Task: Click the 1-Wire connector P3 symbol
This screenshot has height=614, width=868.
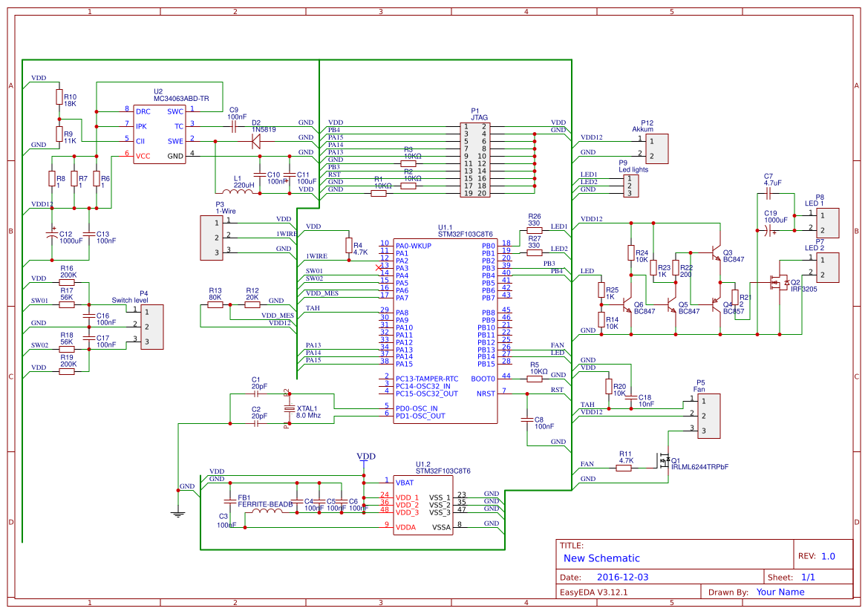Action: (x=210, y=238)
